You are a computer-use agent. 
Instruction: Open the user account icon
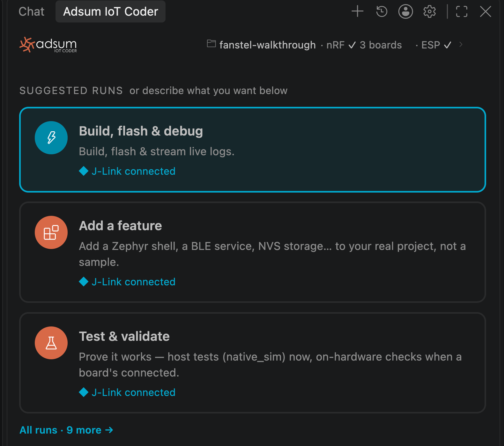[405, 11]
